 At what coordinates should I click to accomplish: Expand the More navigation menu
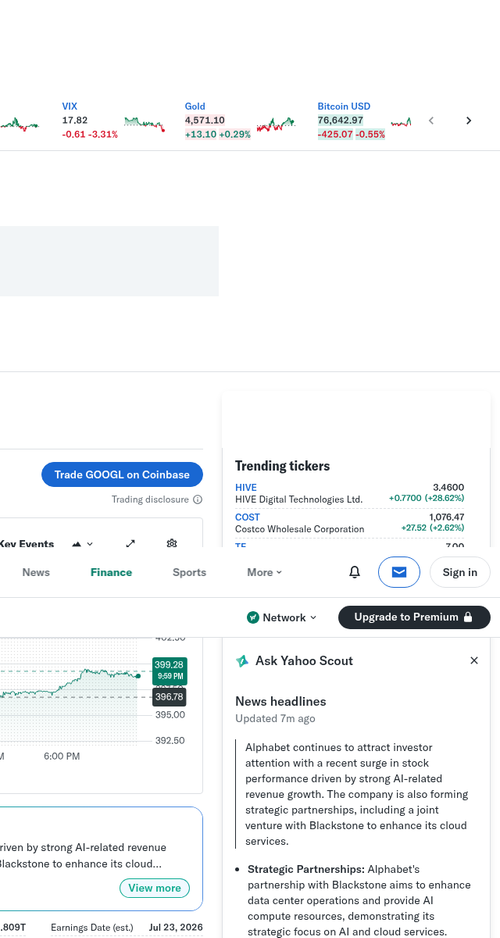click(x=264, y=572)
